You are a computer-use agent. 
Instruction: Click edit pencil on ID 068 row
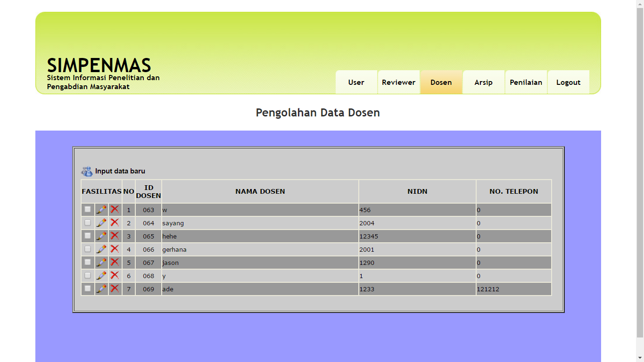click(x=101, y=275)
